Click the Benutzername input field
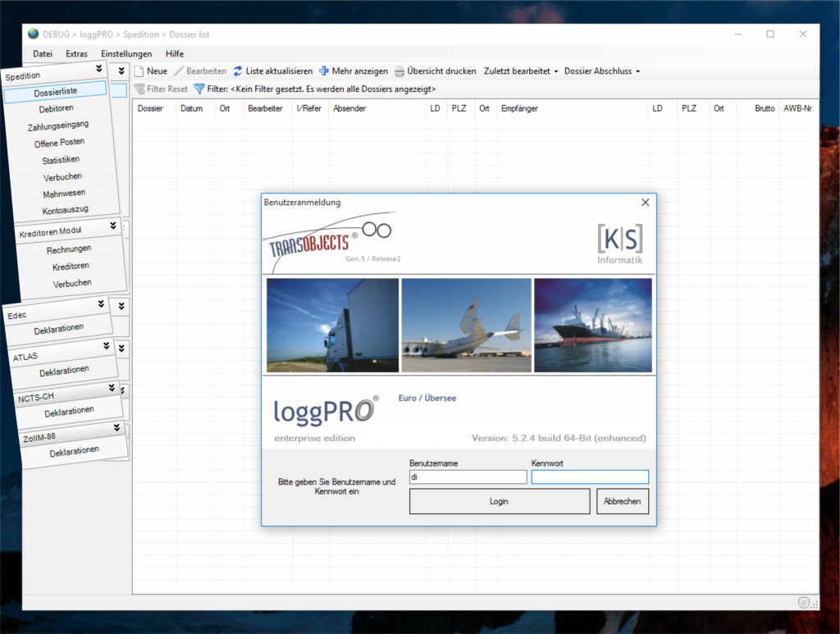Image resolution: width=840 pixels, height=634 pixels. pos(468,477)
